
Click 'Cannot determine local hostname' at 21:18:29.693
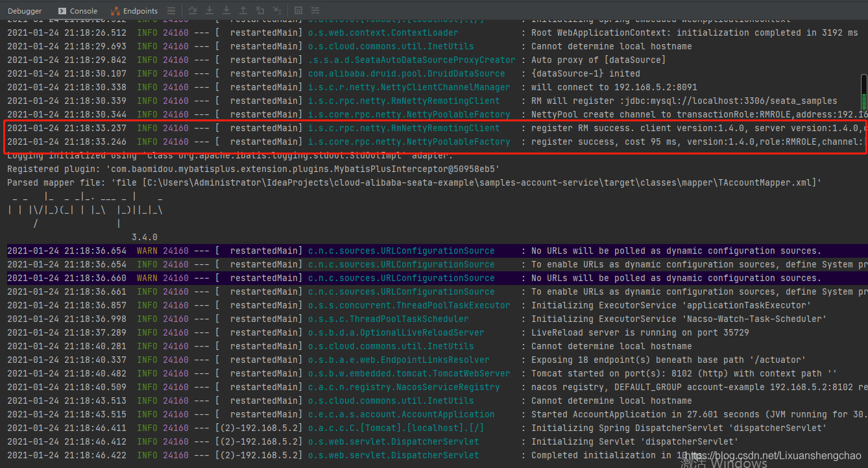tap(611, 46)
